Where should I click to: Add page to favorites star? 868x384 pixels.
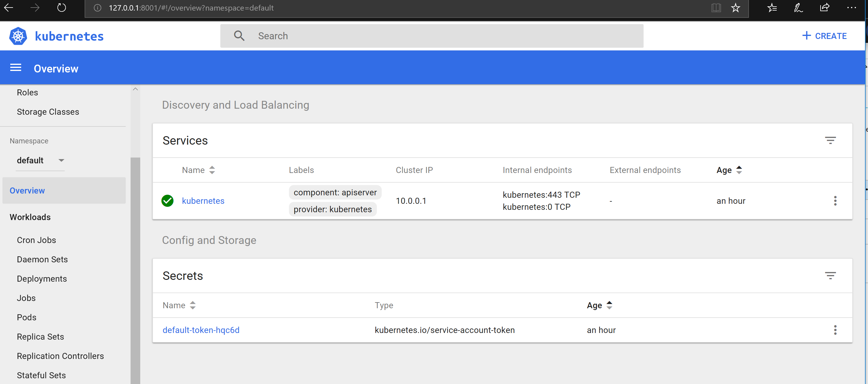736,8
